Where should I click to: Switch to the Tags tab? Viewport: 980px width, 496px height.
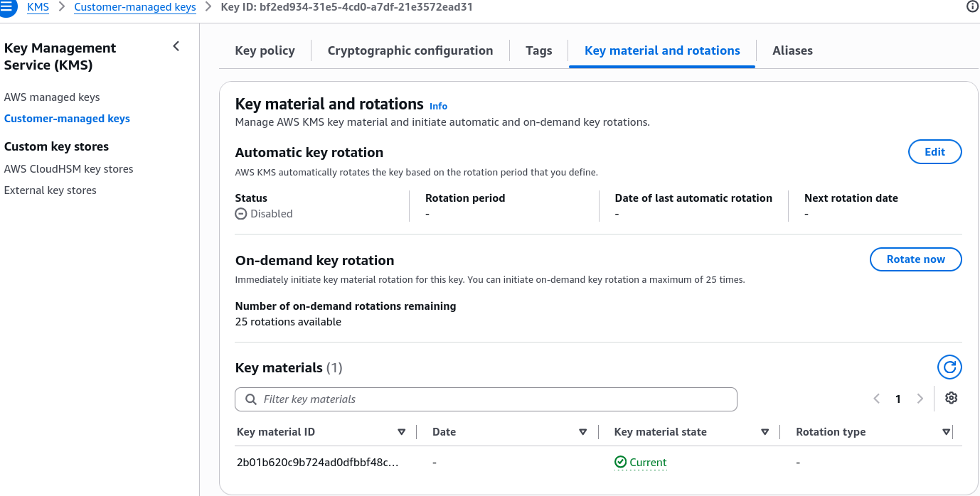click(x=539, y=50)
